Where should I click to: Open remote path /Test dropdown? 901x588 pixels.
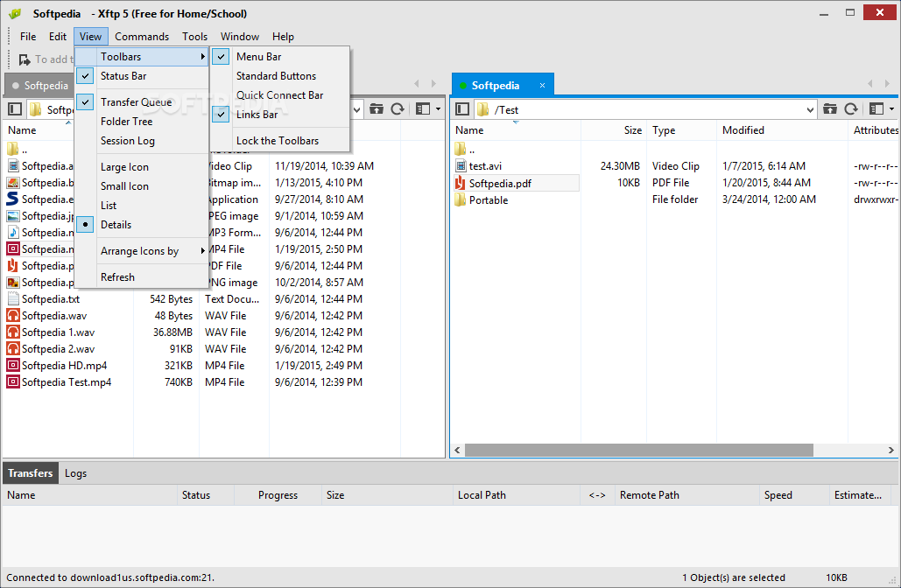[810, 109]
